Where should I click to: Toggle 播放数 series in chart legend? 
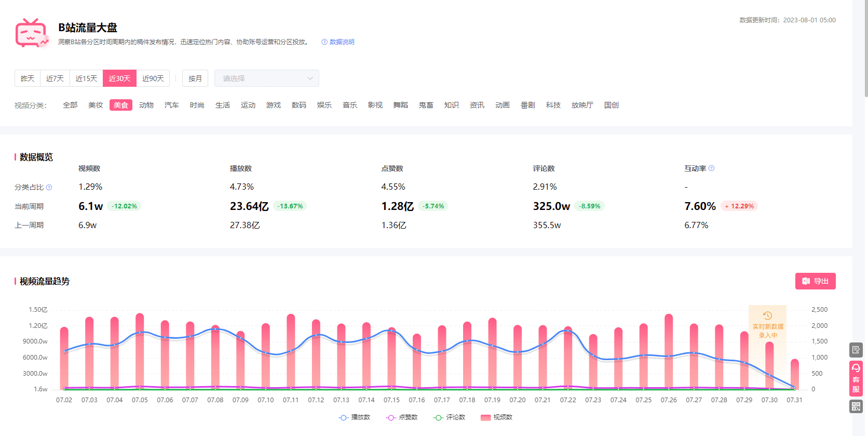tap(354, 417)
